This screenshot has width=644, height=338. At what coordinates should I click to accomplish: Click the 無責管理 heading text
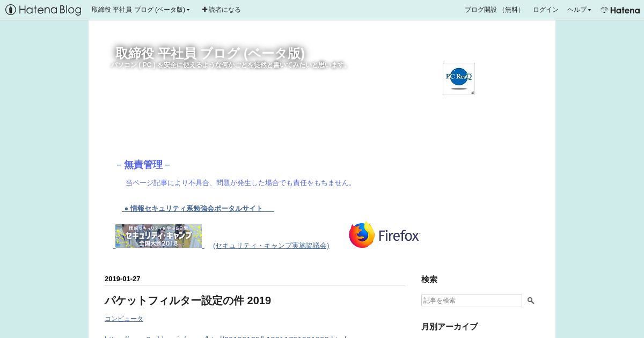click(x=143, y=165)
